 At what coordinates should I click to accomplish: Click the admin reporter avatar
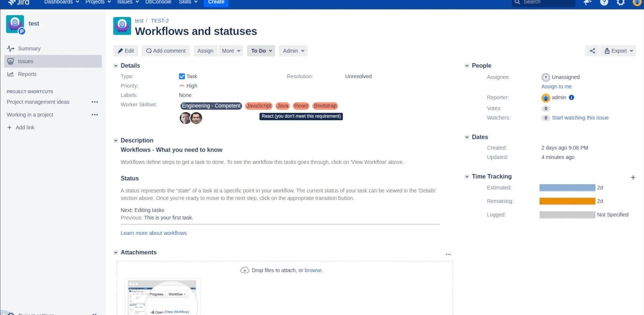(x=546, y=98)
